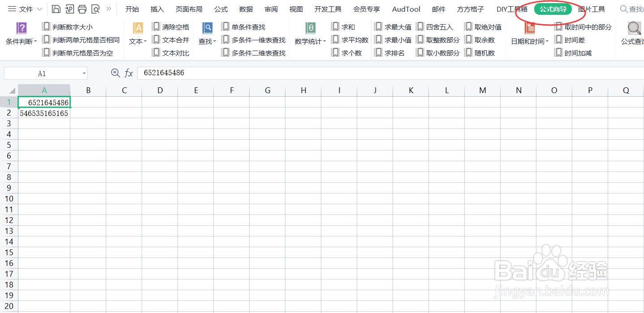Click the search magnifier icon
Viewport: 644px width, 313px height.
[x=623, y=9]
